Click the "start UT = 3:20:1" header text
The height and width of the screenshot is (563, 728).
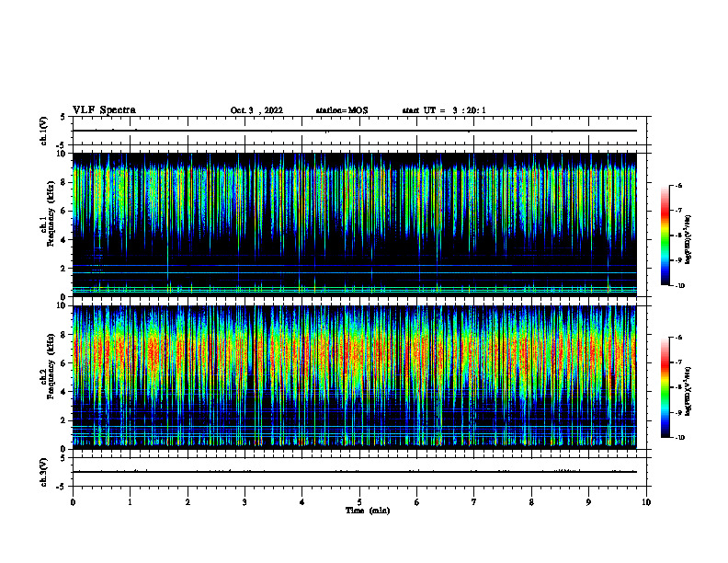coord(444,110)
